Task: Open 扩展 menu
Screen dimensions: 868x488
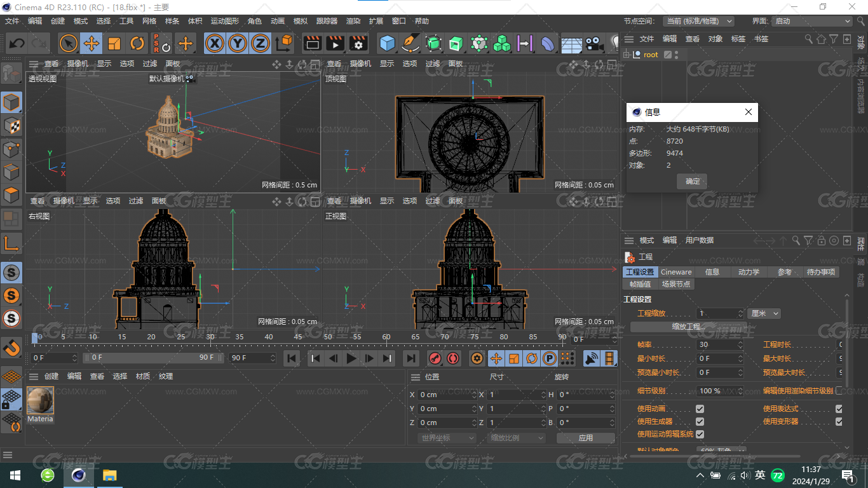Action: [376, 21]
